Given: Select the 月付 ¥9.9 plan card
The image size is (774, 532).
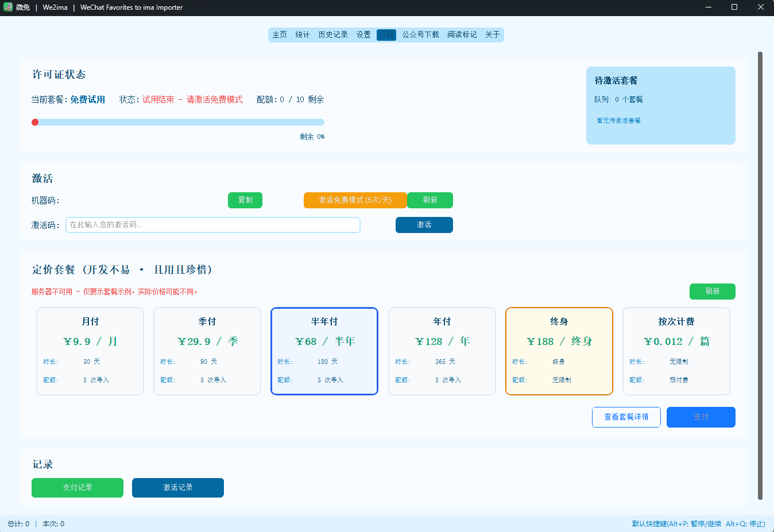Looking at the screenshot, I should coord(90,351).
